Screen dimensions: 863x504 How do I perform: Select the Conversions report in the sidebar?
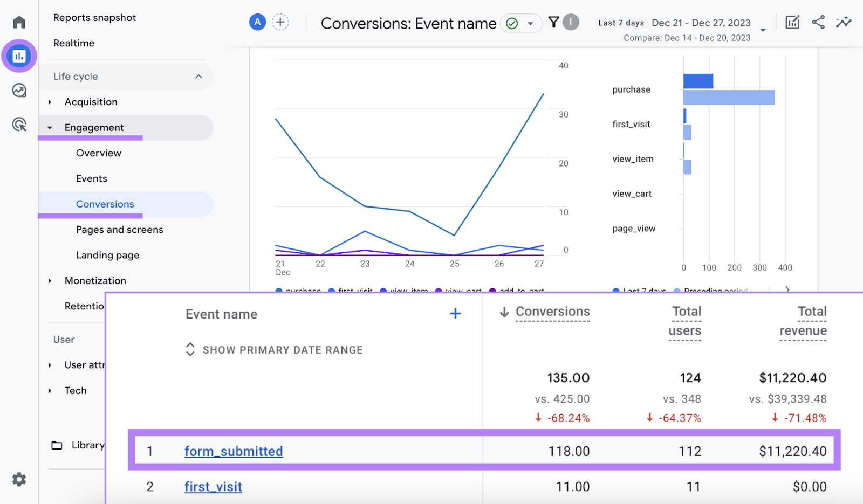point(105,204)
